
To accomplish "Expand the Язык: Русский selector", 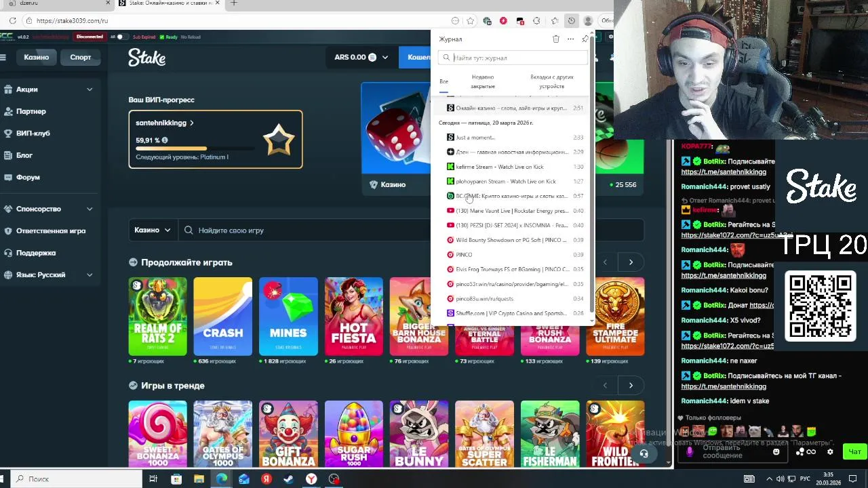I will (x=90, y=274).
